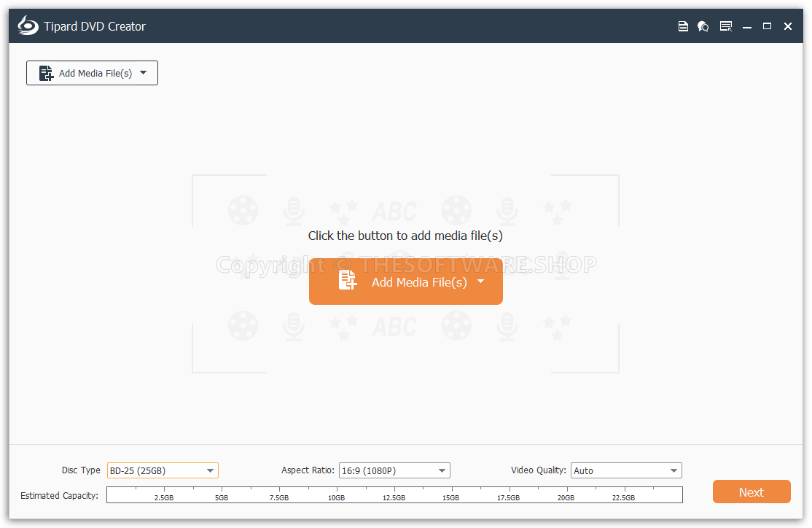Click the Disc Type label
This screenshot has height=528, width=812.
click(x=82, y=470)
